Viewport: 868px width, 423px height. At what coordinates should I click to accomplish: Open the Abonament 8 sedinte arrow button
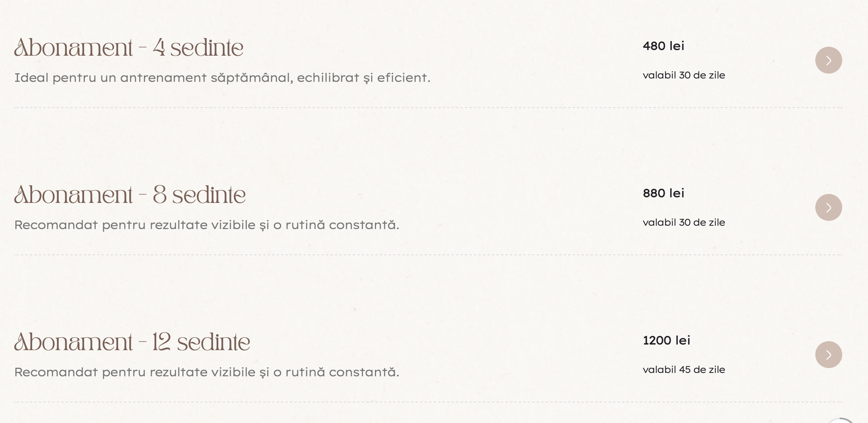pos(828,207)
